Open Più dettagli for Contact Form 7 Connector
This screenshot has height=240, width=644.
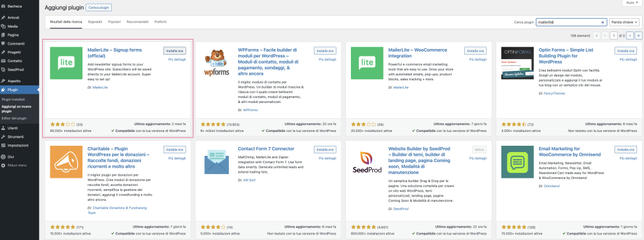pyautogui.click(x=327, y=158)
